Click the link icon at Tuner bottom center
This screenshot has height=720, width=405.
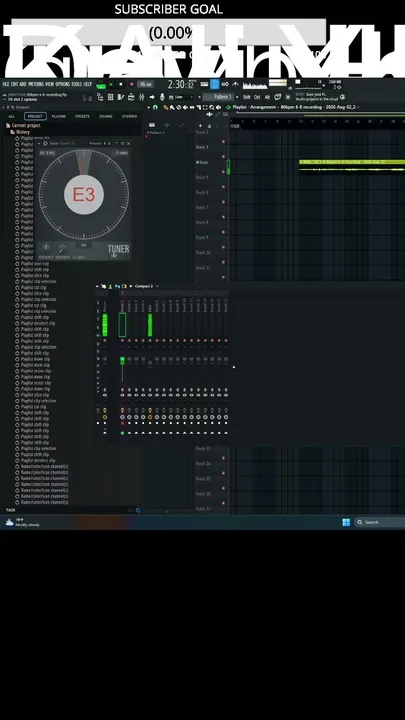tap(84, 245)
